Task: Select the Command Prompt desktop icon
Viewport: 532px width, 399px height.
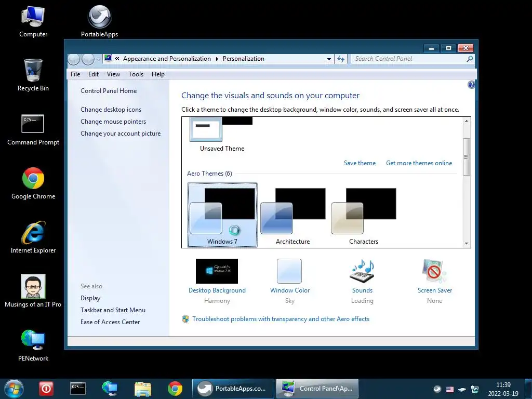Action: [x=33, y=129]
